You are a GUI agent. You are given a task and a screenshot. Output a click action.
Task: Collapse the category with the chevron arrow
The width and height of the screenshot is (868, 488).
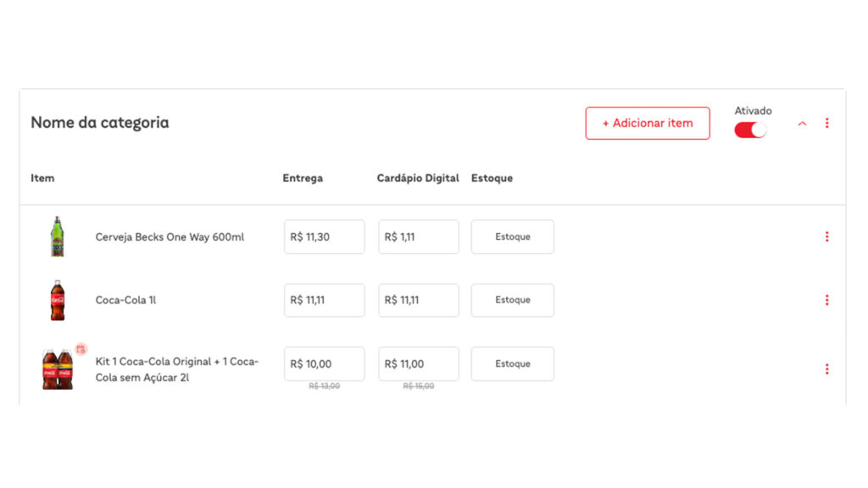tap(802, 124)
